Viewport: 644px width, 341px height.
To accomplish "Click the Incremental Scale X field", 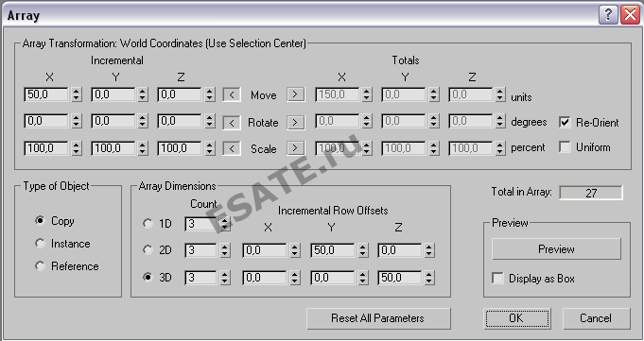I will point(46,148).
